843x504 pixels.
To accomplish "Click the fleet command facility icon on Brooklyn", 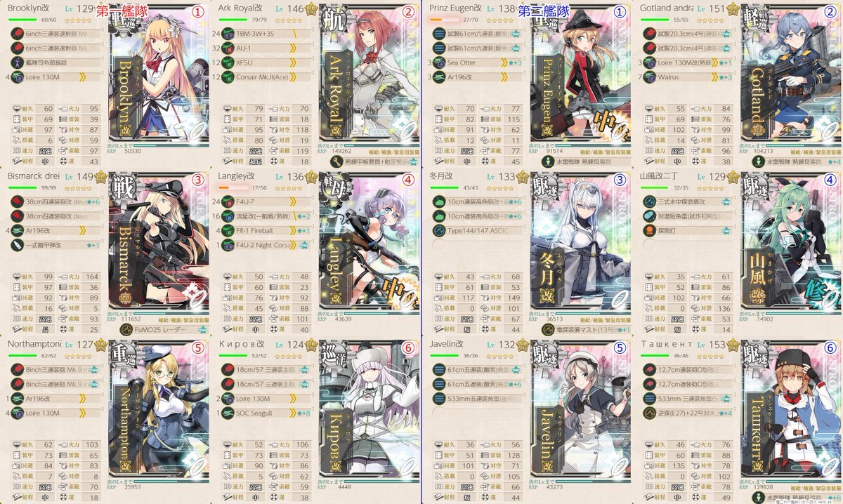I will [18, 62].
